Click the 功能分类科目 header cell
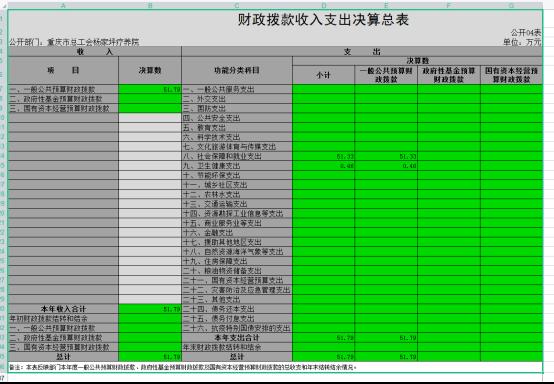Image resolution: width=554 pixels, height=384 pixels. tap(237, 70)
